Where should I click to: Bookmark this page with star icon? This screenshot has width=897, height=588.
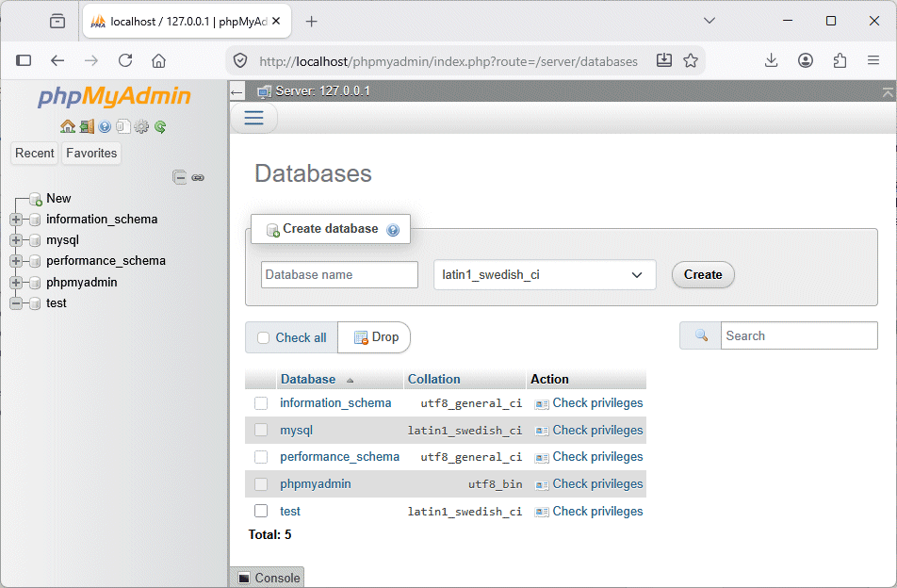click(x=691, y=60)
